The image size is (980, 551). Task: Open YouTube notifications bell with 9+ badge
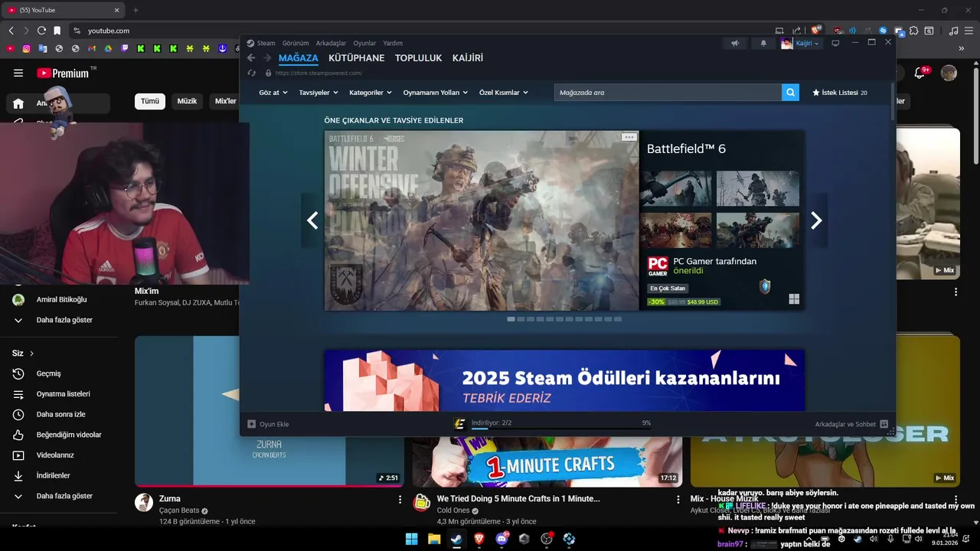tap(921, 73)
